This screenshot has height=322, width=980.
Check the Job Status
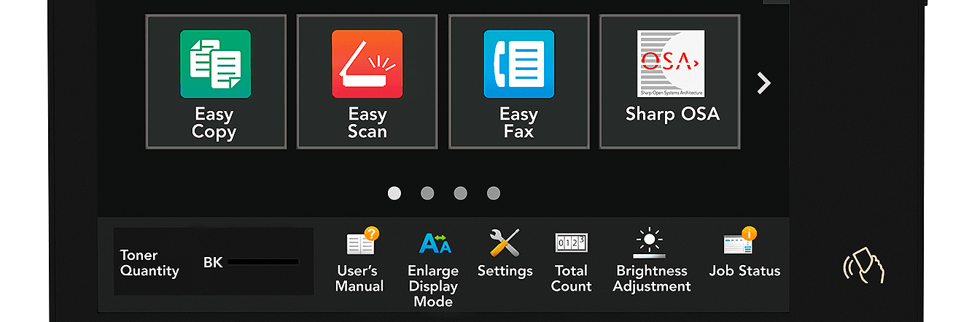pyautogui.click(x=744, y=253)
